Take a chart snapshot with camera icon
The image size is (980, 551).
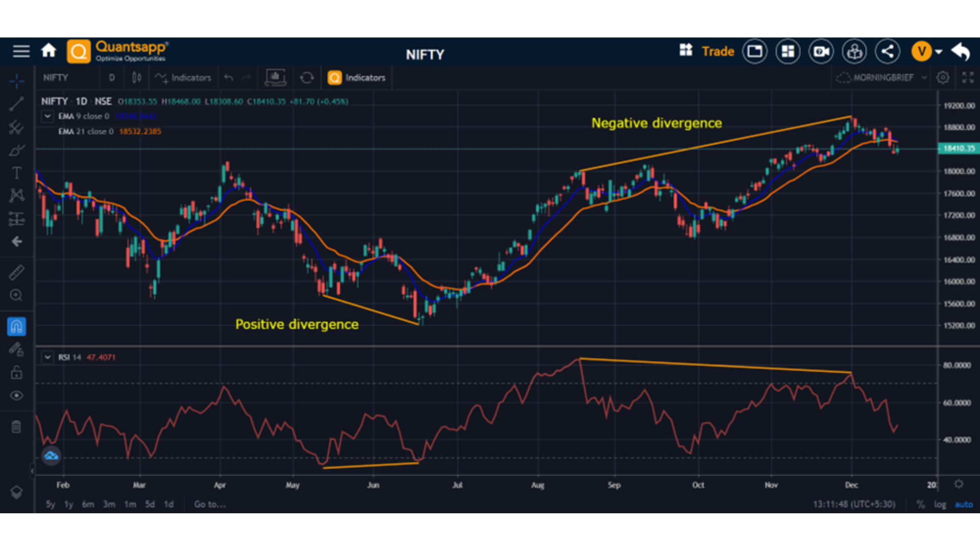pyautogui.click(x=821, y=52)
